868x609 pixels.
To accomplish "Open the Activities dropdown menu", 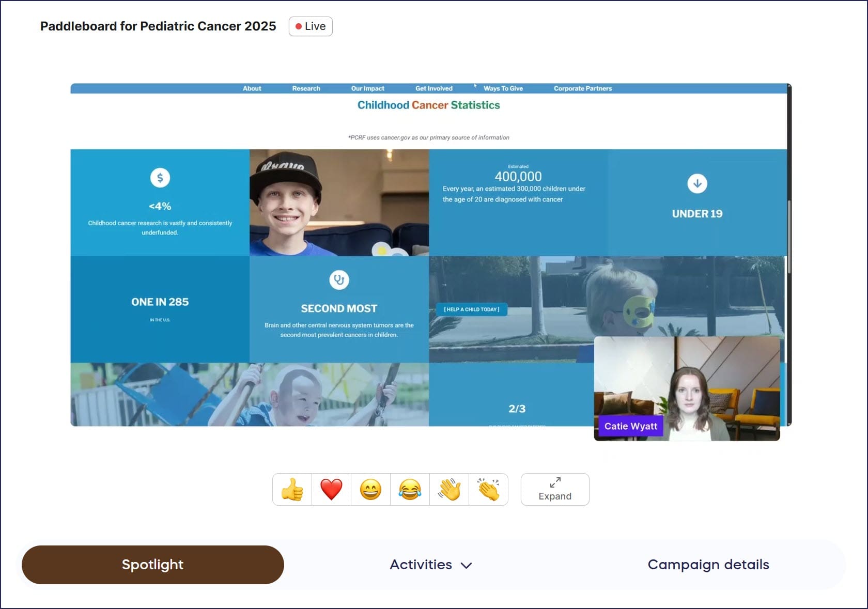I will (430, 565).
